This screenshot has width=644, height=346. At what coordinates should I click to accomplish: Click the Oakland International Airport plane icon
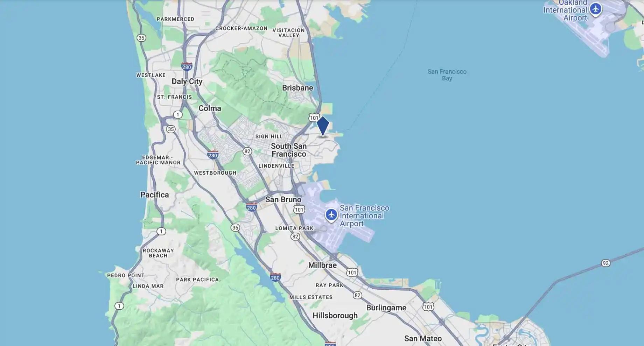tap(595, 9)
